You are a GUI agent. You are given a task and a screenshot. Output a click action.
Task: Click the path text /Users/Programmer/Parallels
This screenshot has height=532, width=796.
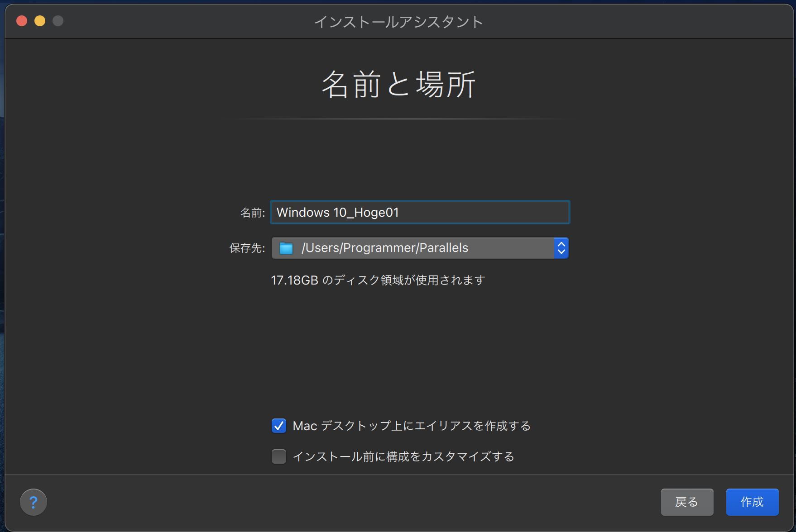(x=384, y=247)
